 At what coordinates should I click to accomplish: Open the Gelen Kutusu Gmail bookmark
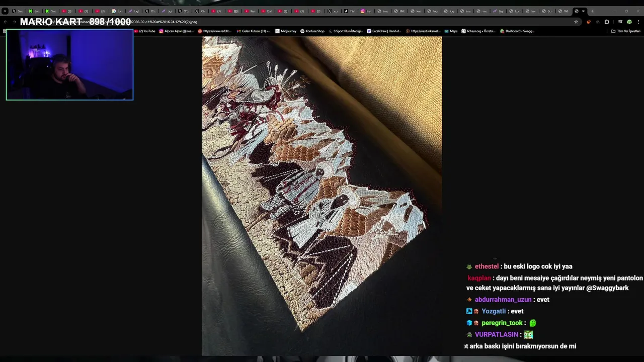pyautogui.click(x=254, y=31)
